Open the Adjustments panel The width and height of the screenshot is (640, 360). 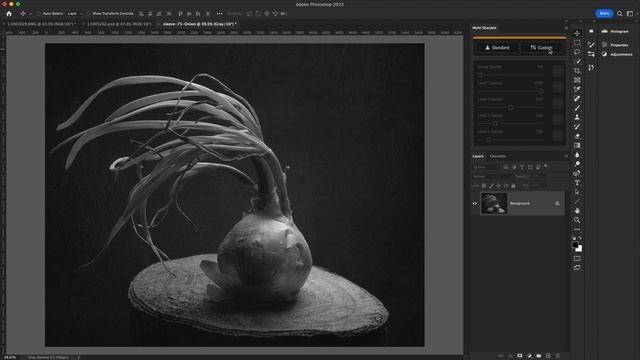616,54
